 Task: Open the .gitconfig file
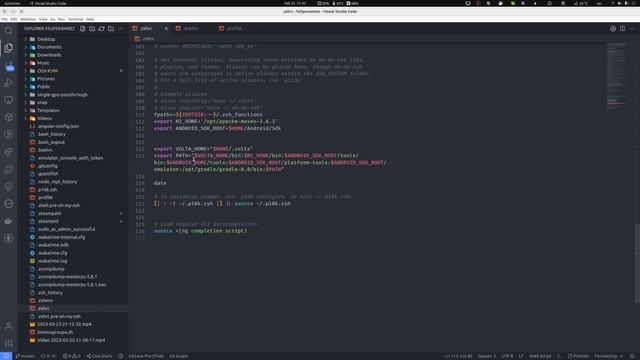pos(48,166)
